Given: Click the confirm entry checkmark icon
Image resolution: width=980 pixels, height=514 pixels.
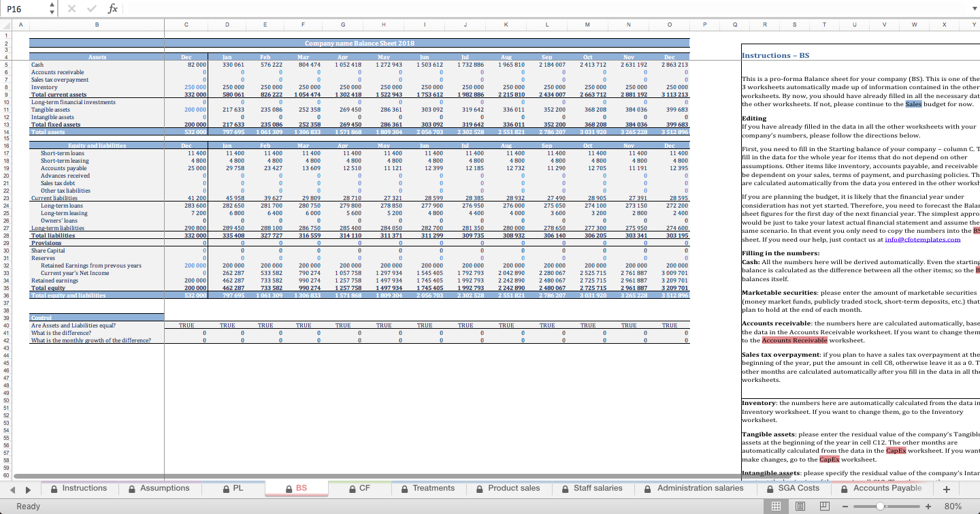Looking at the screenshot, I should click(x=92, y=8).
